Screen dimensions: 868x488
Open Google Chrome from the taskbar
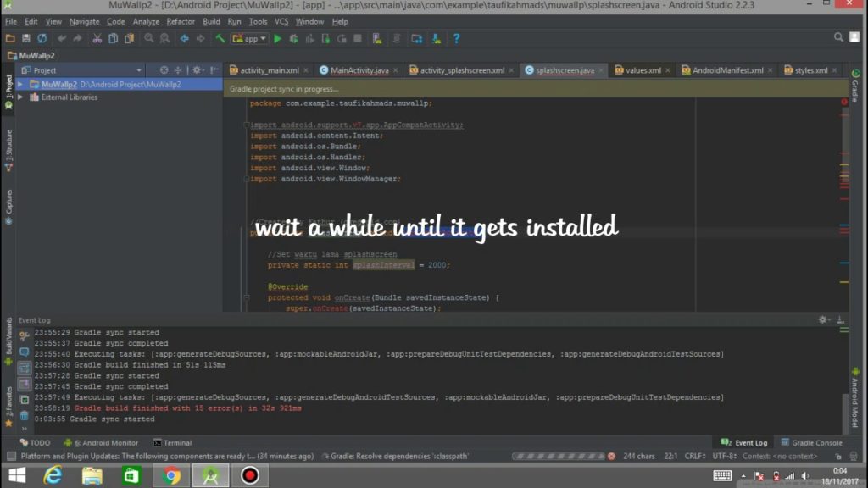(x=171, y=476)
